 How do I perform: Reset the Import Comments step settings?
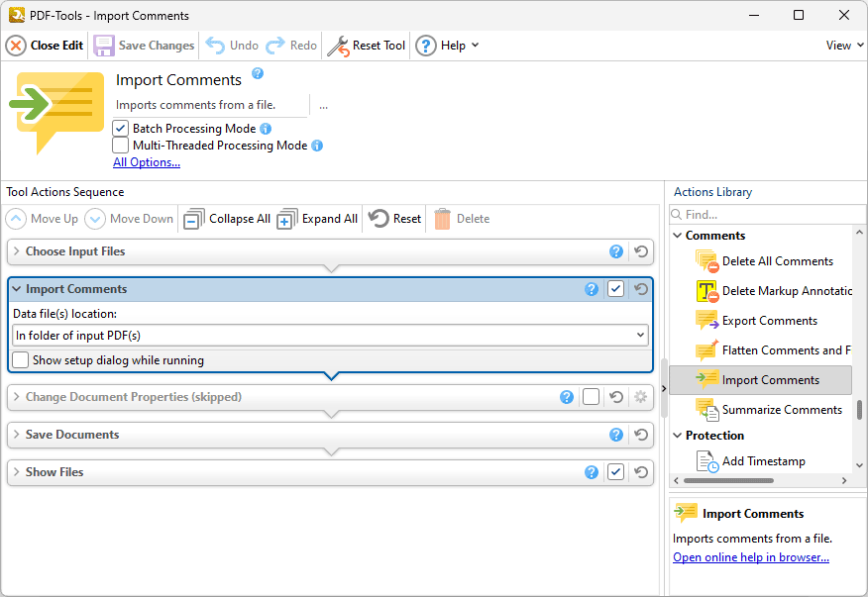641,289
